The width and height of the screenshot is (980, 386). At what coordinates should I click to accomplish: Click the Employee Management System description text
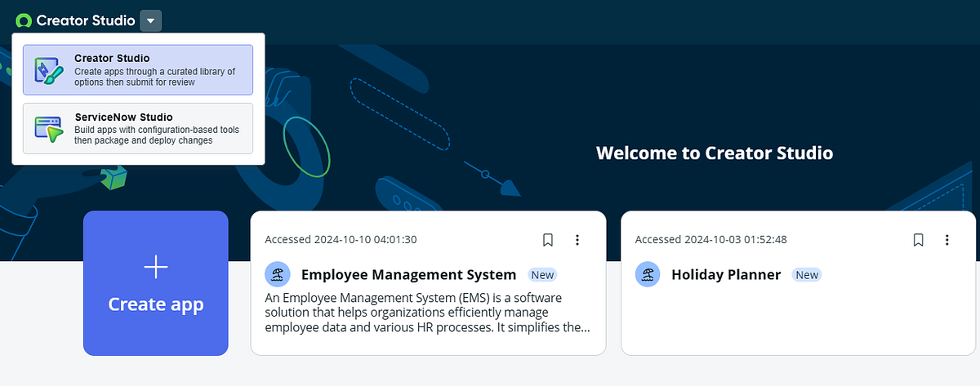tap(428, 313)
